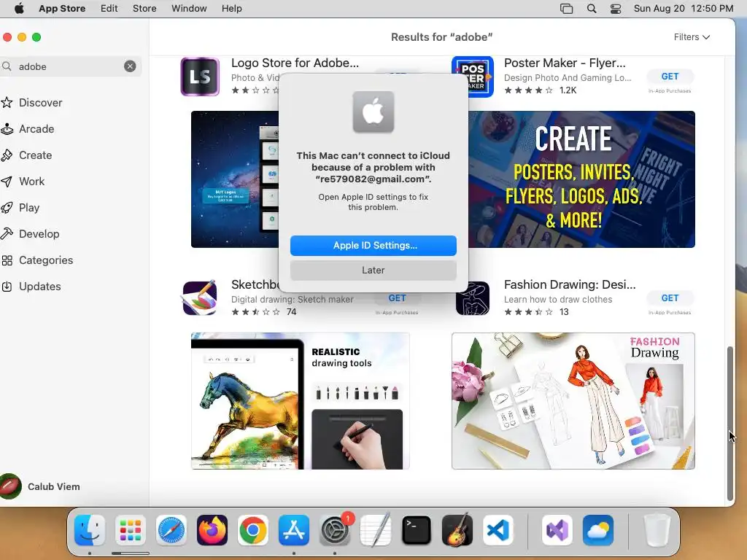Open the Poster Maker app icon
The width and height of the screenshot is (747, 560).
click(x=472, y=77)
